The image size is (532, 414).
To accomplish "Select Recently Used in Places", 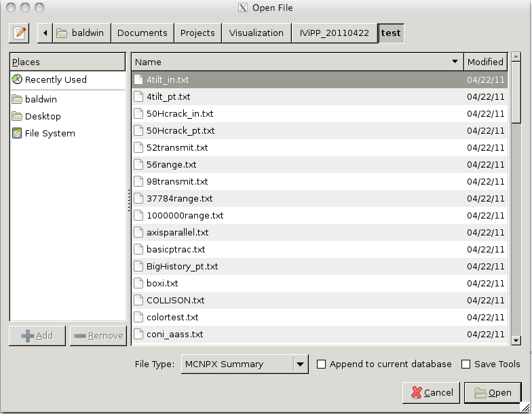I will (68, 80).
